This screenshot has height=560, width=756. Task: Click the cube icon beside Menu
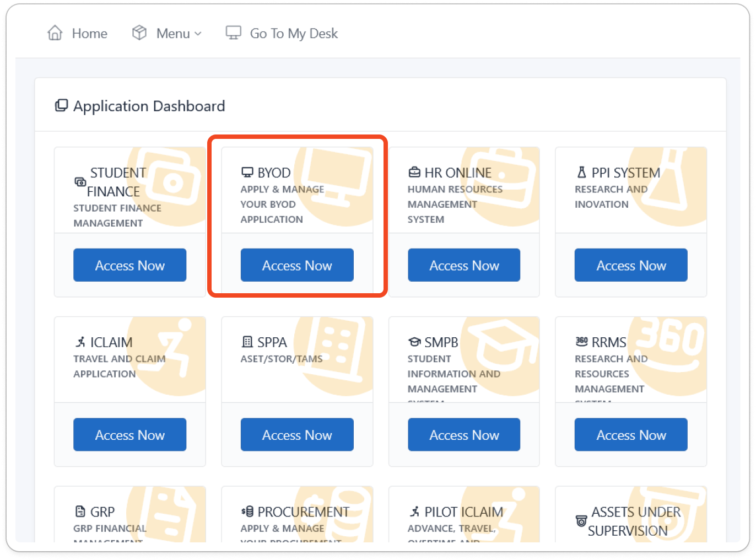139,33
